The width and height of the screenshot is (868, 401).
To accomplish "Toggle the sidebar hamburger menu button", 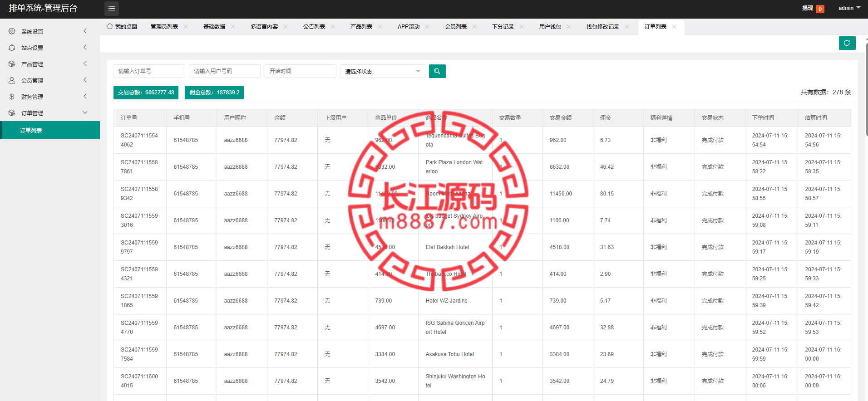I will point(112,8).
